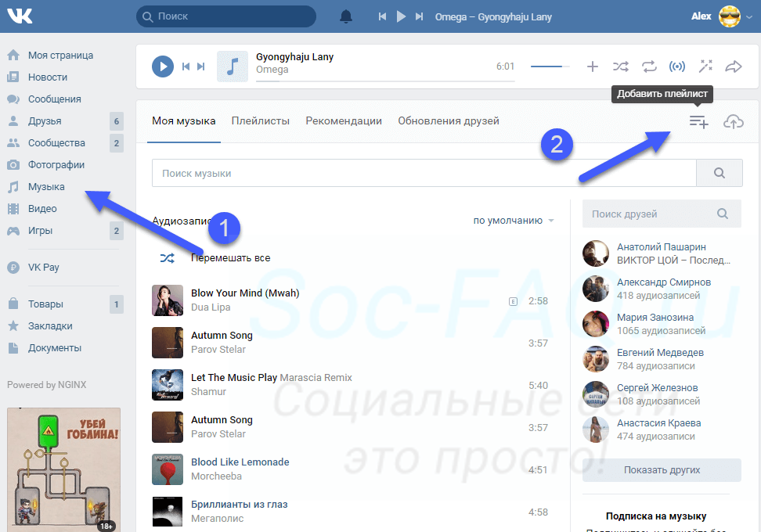
Task: Open Новости in sidebar
Action: (x=48, y=77)
